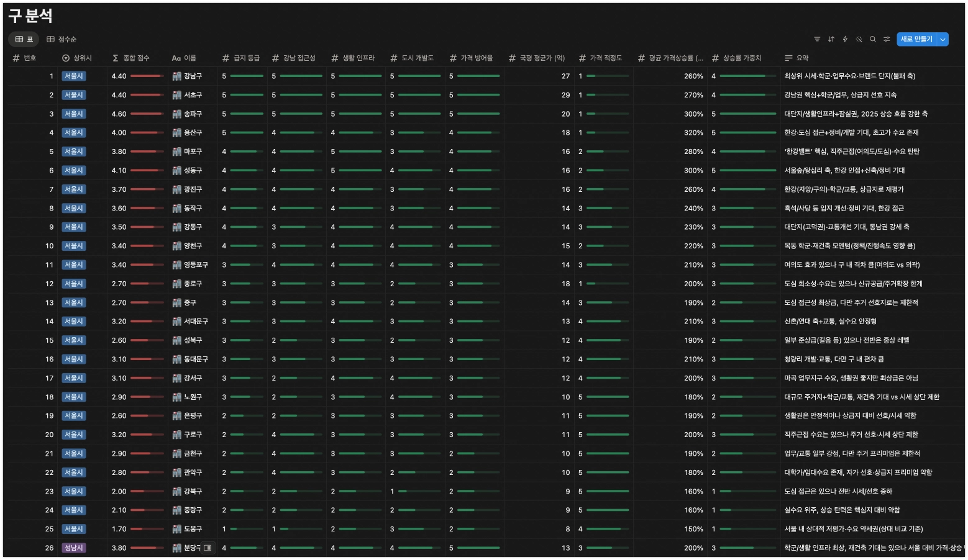Viewport: 968px width, 560px height.
Task: Click the building icon beside 서초구
Action: 176,95
